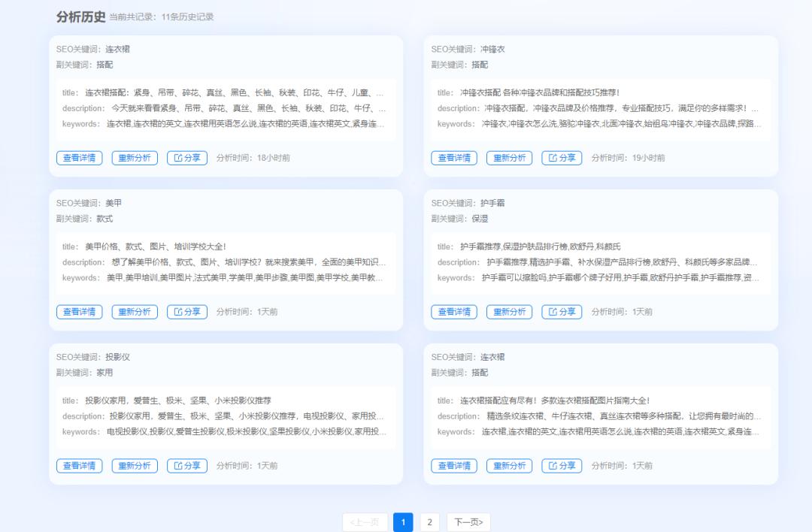Re-analyze the 连衣裙 keyword

[x=134, y=158]
